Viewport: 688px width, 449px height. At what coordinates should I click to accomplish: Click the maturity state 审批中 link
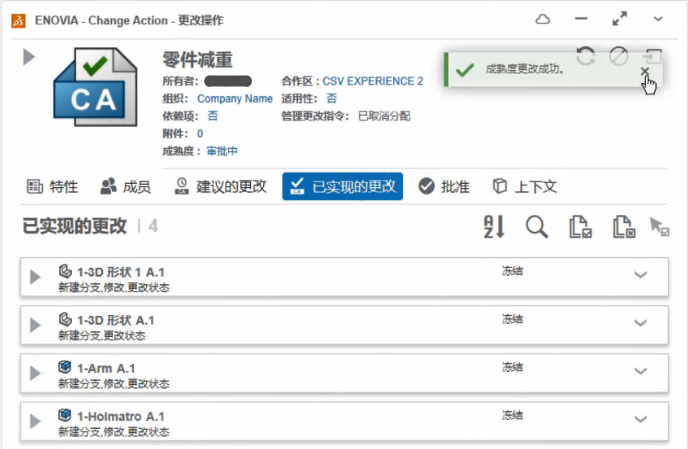click(x=222, y=151)
